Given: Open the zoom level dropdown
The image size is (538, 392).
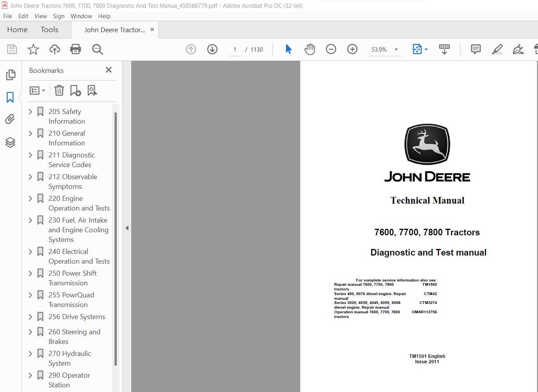Looking at the screenshot, I should tap(396, 49).
